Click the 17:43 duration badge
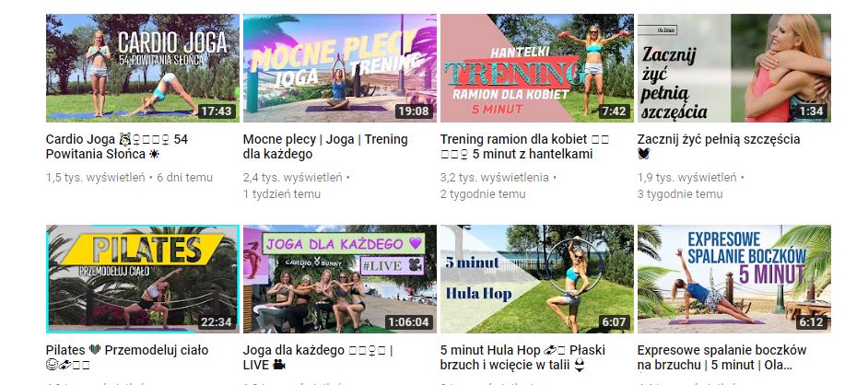The image size is (868, 385). (x=216, y=111)
